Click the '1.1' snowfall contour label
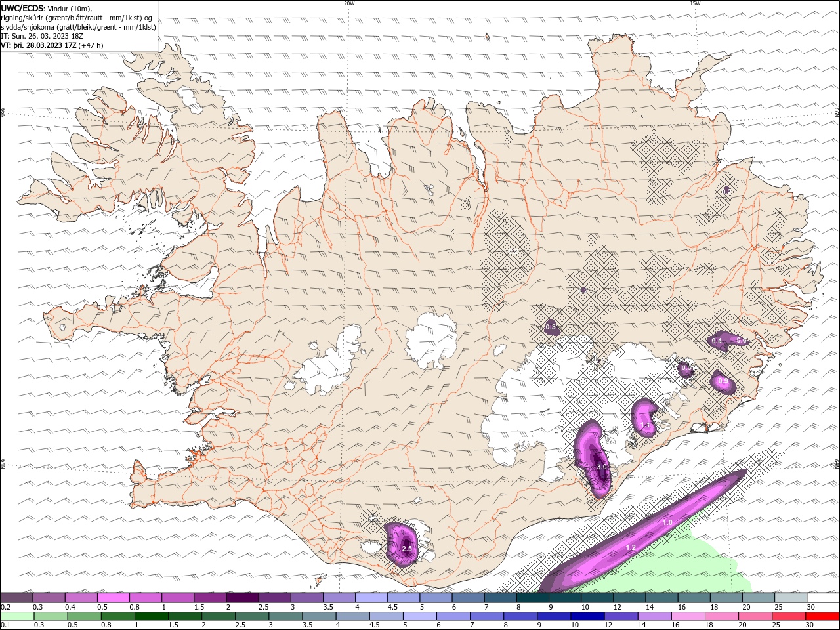This screenshot has height=630, width=840. 645,425
